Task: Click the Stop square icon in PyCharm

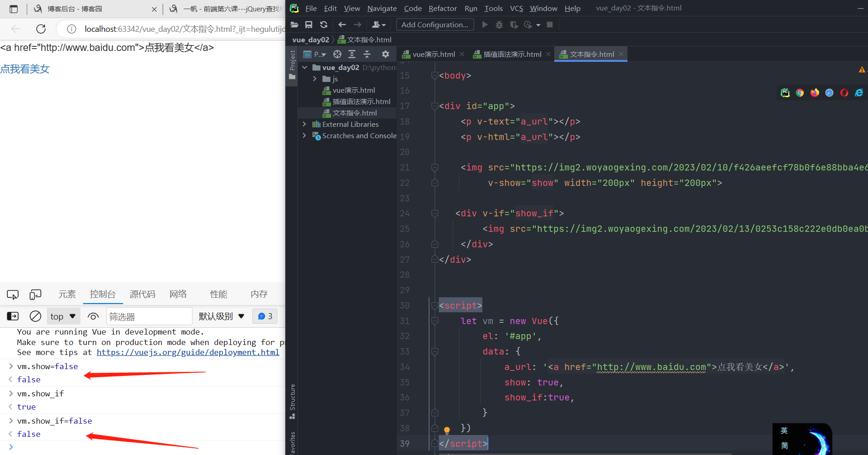Action: pos(550,25)
